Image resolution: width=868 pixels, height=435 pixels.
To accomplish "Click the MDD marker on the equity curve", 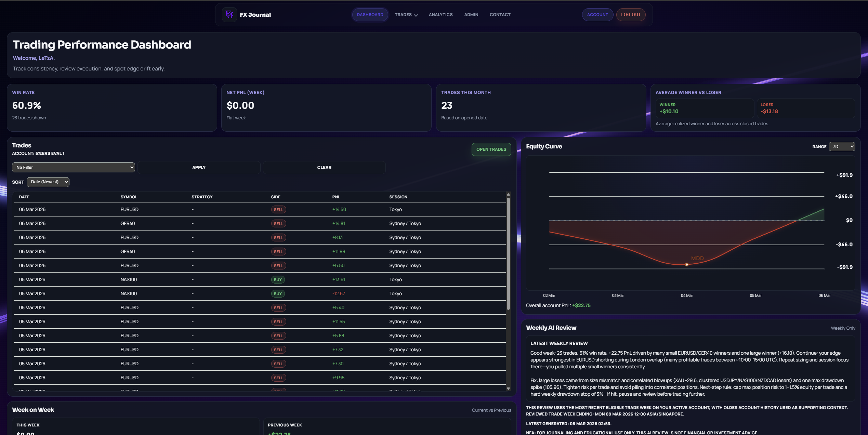I will point(686,264).
